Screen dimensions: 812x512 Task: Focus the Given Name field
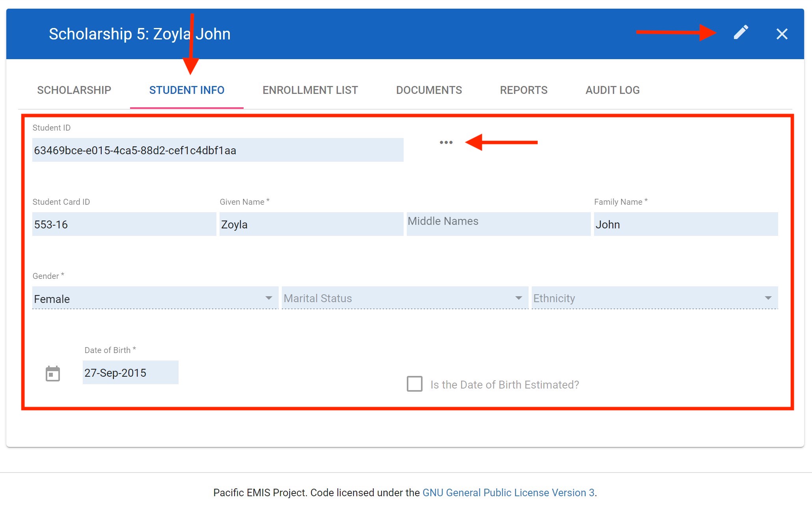pos(311,224)
